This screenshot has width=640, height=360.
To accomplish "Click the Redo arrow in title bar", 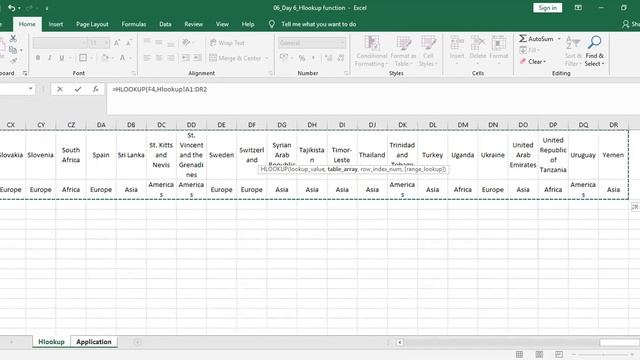I will point(29,8).
